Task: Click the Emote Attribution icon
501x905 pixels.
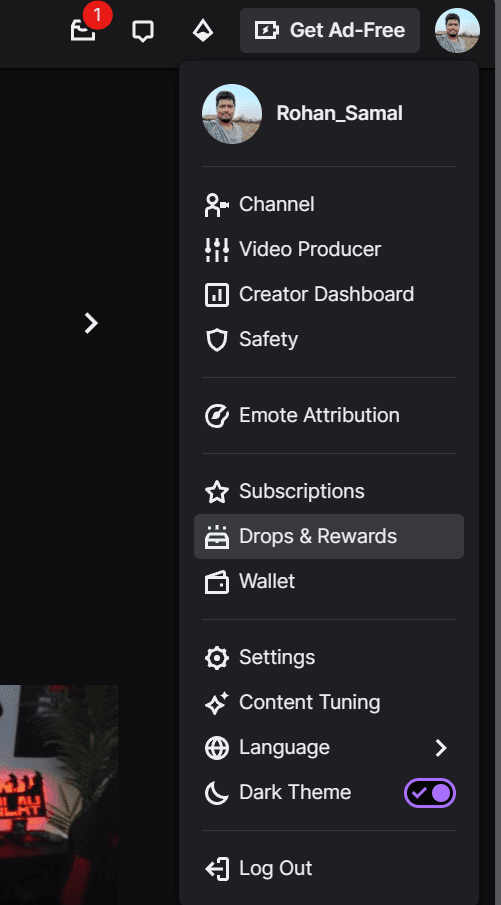Action: tap(217, 416)
